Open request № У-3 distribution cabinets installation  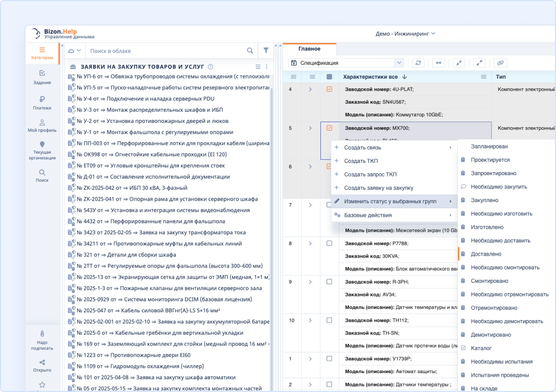(x=149, y=110)
